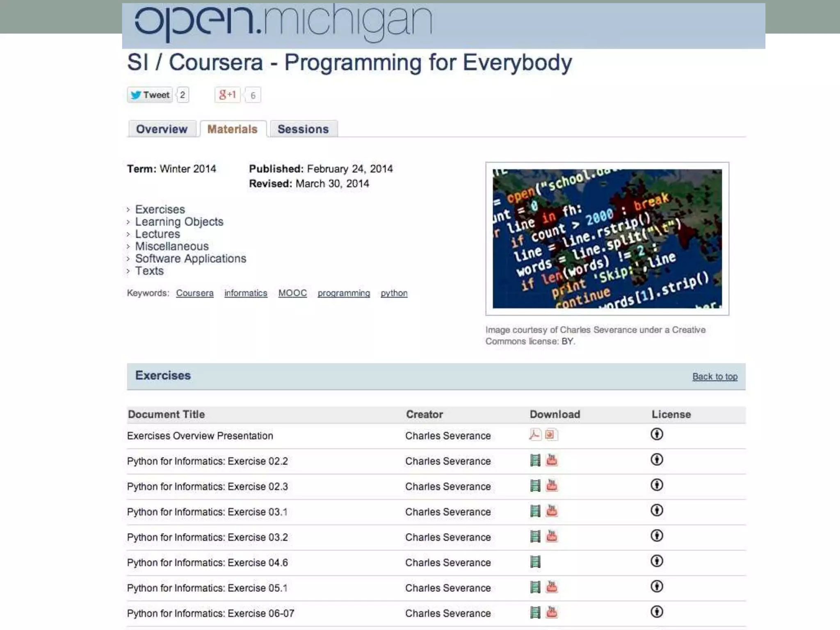Download video file for Exercise 05.1
Image resolution: width=840 pixels, height=630 pixels.
535,587
